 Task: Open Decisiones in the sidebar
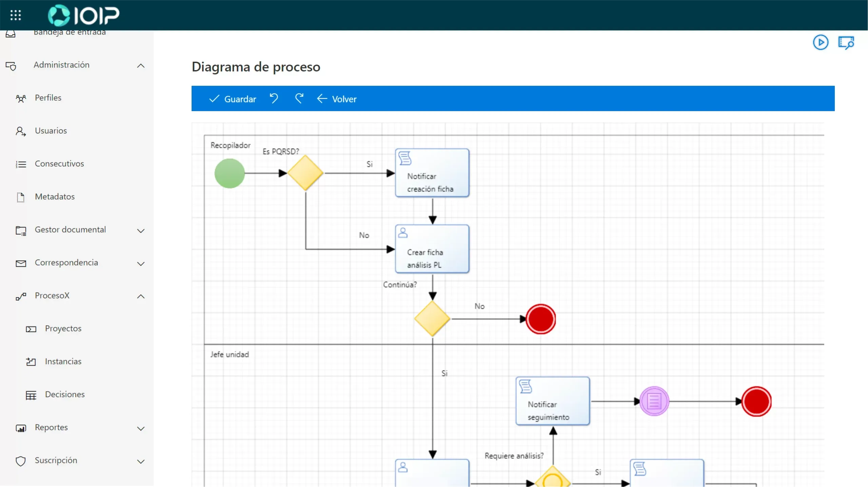[65, 394]
